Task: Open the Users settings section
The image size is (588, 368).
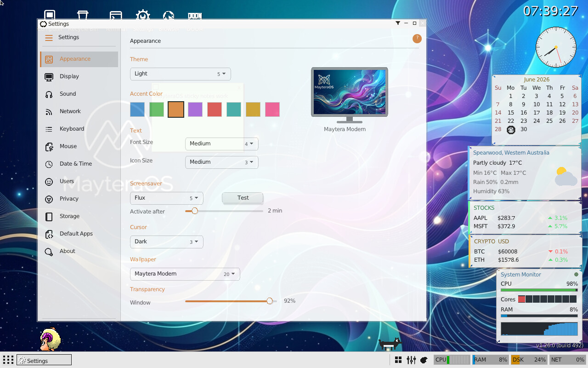Action: [x=79, y=181]
